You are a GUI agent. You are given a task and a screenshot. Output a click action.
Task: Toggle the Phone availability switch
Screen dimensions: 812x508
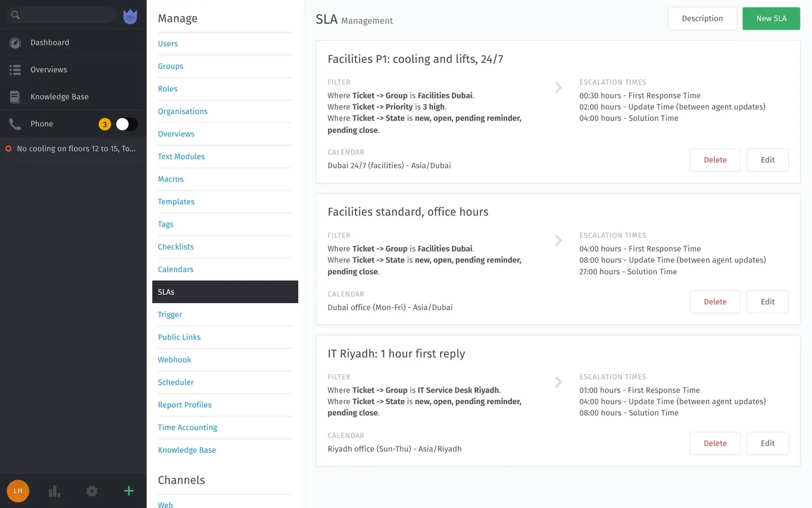pyautogui.click(x=126, y=124)
